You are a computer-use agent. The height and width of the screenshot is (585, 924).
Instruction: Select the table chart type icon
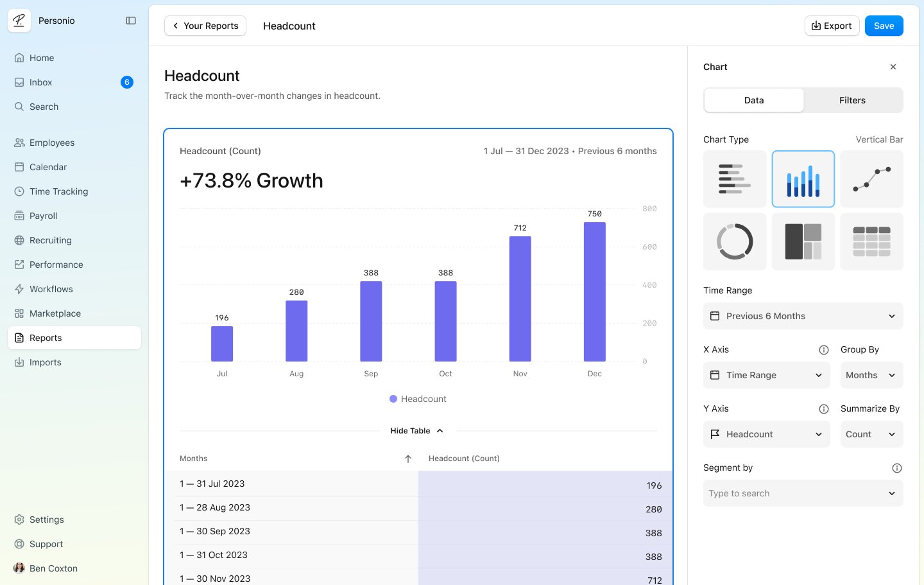pyautogui.click(x=871, y=241)
